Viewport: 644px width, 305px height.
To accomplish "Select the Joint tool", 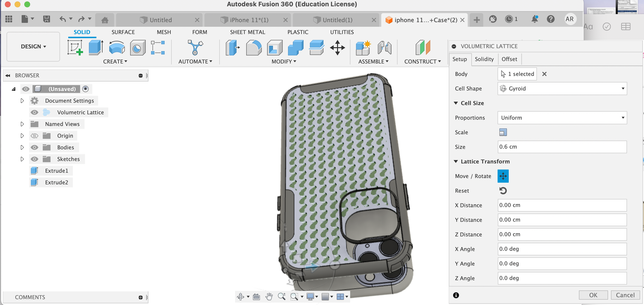I will point(384,48).
